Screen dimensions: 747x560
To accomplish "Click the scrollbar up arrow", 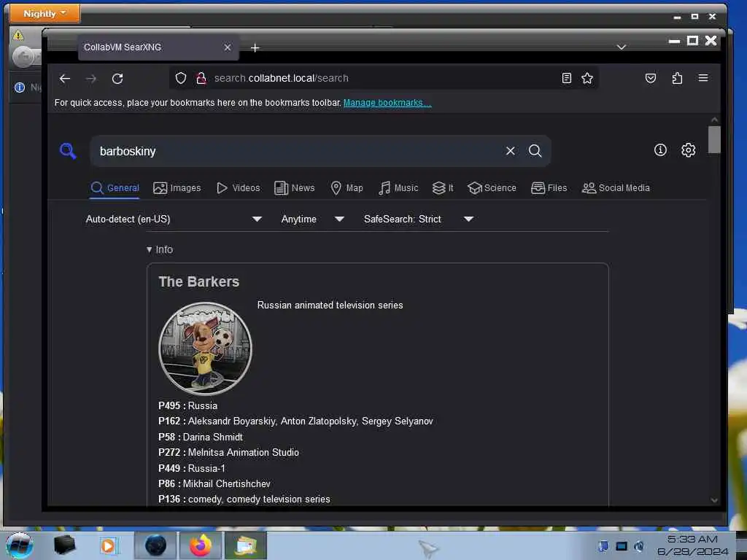I will (x=713, y=120).
